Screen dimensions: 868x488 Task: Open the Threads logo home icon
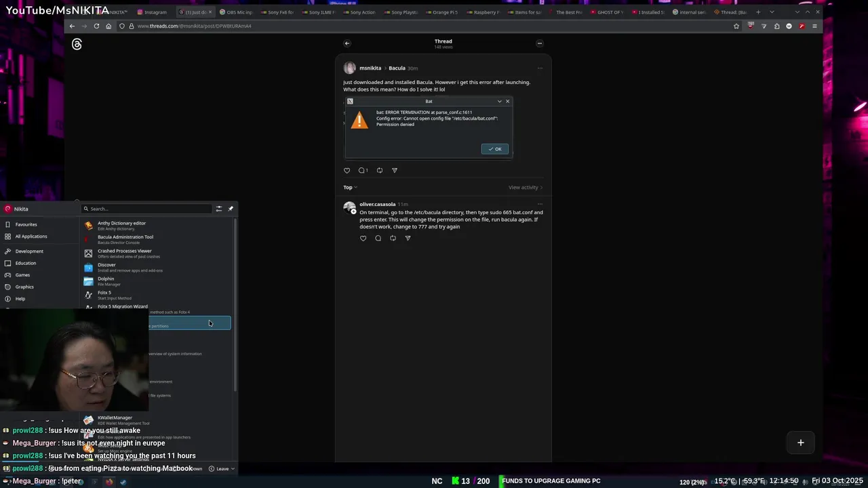point(77,44)
